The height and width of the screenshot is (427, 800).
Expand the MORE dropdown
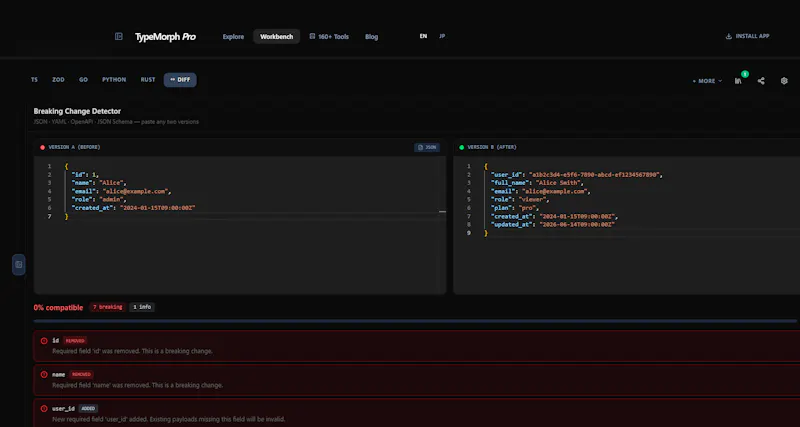tap(707, 81)
